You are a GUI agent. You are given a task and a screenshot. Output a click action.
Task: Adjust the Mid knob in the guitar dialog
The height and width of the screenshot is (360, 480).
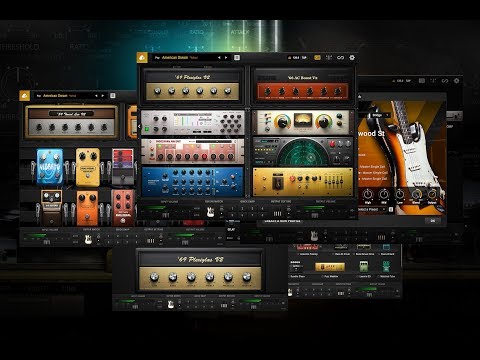click(384, 194)
